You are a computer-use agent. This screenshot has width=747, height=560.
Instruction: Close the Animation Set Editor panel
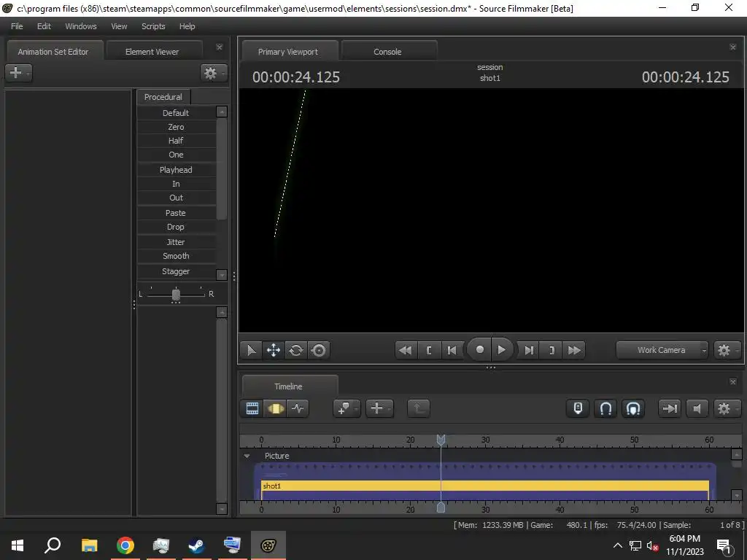click(219, 47)
